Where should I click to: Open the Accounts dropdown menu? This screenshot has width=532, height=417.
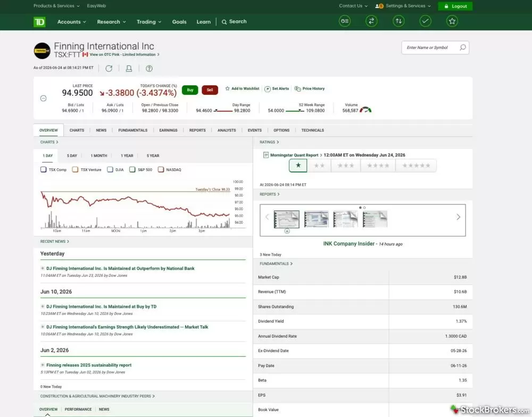[72, 22]
